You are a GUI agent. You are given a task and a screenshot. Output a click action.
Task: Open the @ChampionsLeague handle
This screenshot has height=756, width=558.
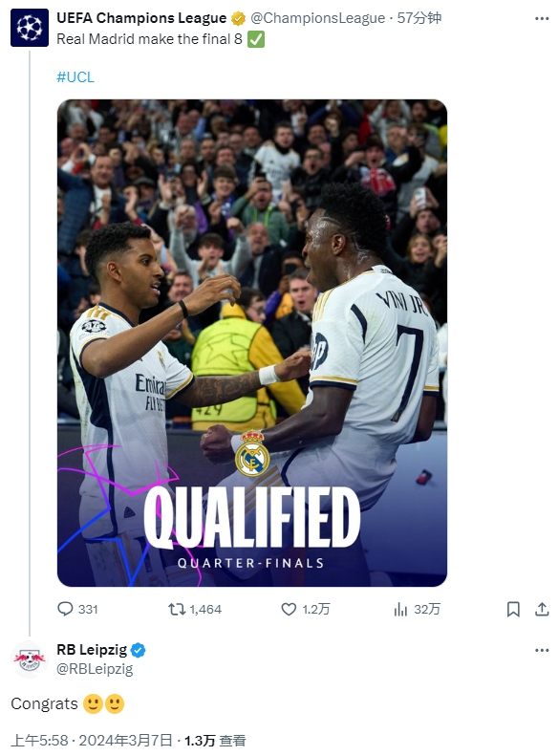point(318,18)
